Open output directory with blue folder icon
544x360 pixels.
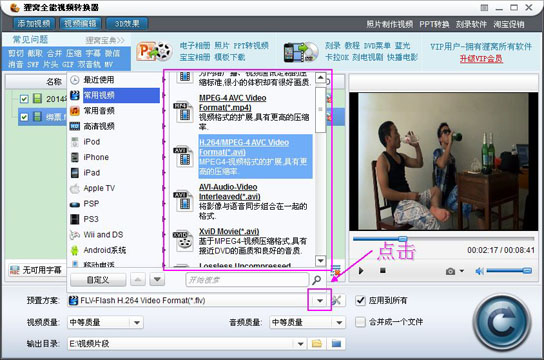click(336, 344)
